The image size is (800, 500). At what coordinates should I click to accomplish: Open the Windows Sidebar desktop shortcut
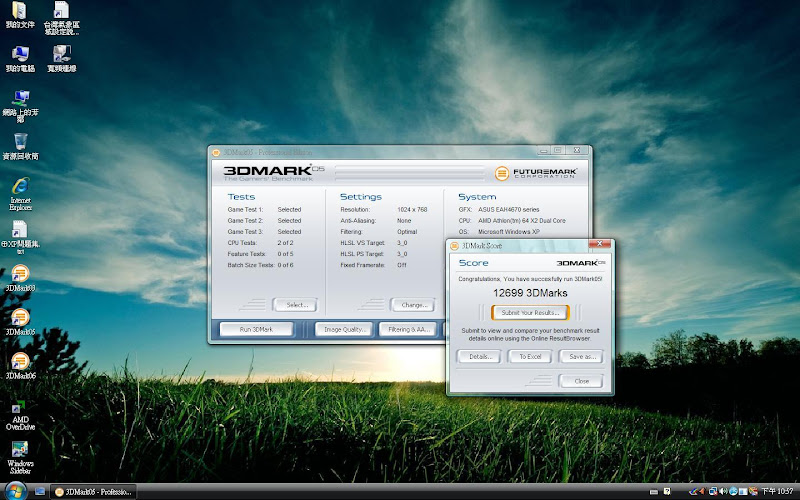tap(20, 457)
